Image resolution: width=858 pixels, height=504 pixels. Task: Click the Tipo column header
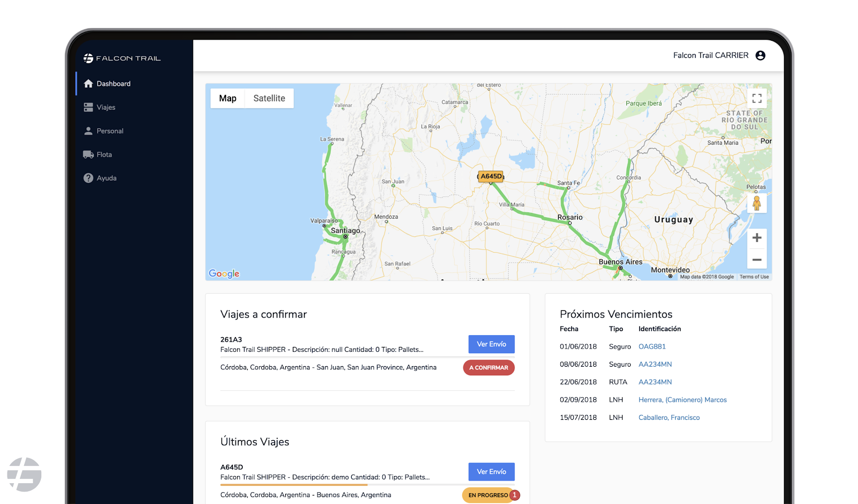pyautogui.click(x=616, y=329)
